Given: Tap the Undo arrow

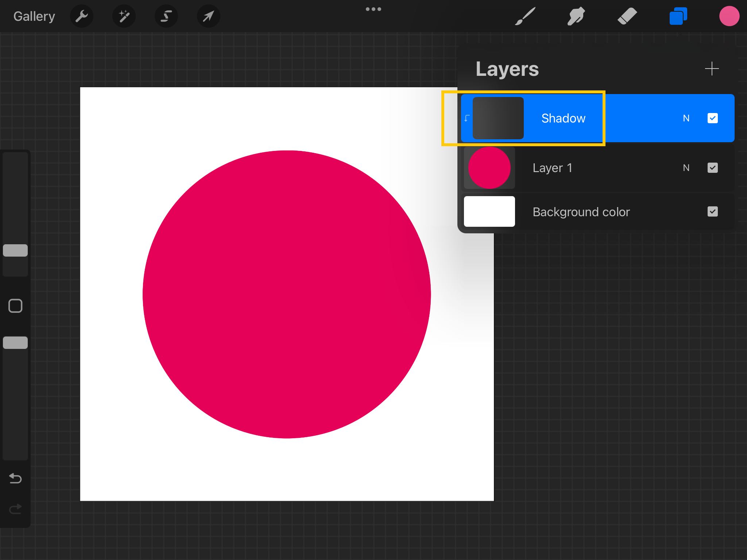Looking at the screenshot, I should point(15,479).
